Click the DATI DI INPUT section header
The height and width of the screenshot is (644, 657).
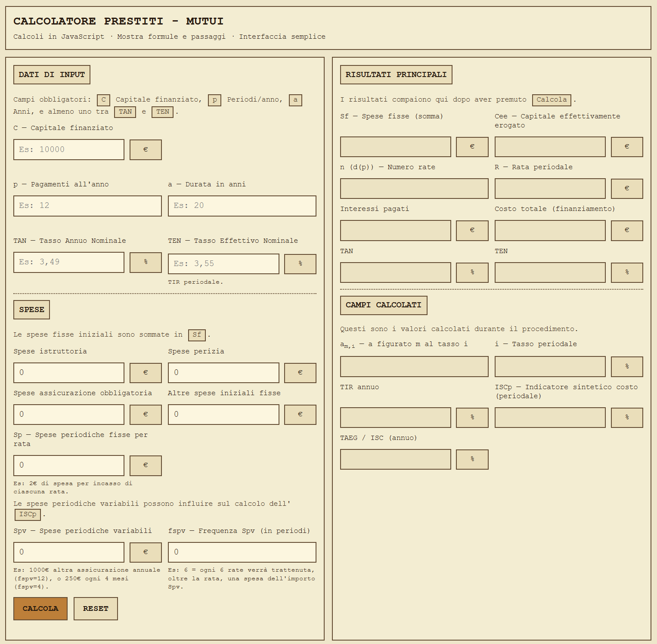52,74
